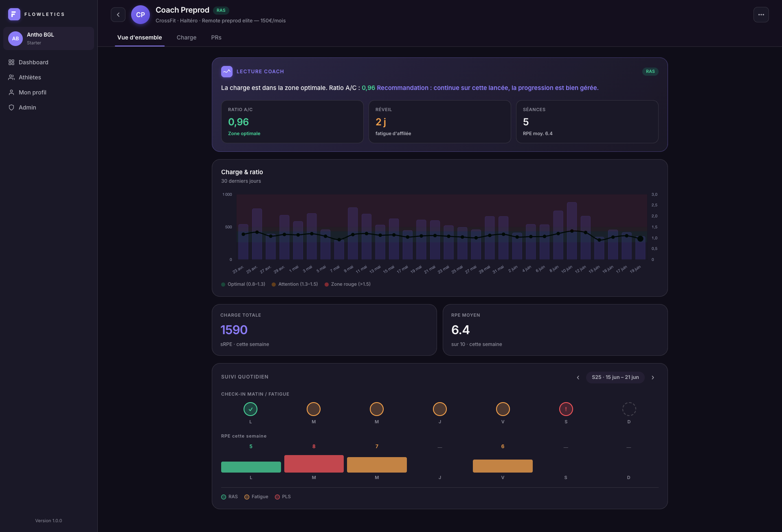Click the CP avatar of Coach Preprod
This screenshot has height=532, width=782.
click(x=141, y=15)
